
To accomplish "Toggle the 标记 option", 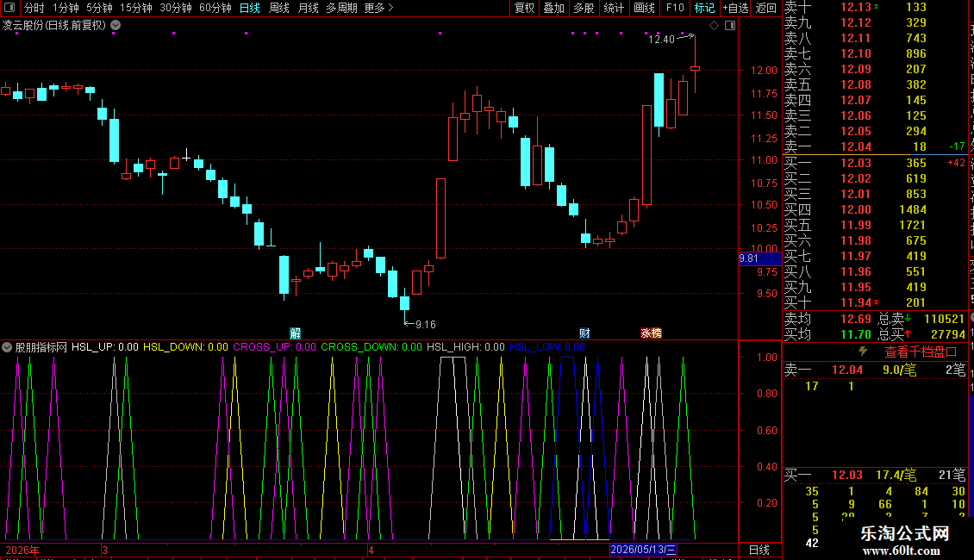I will [x=704, y=8].
